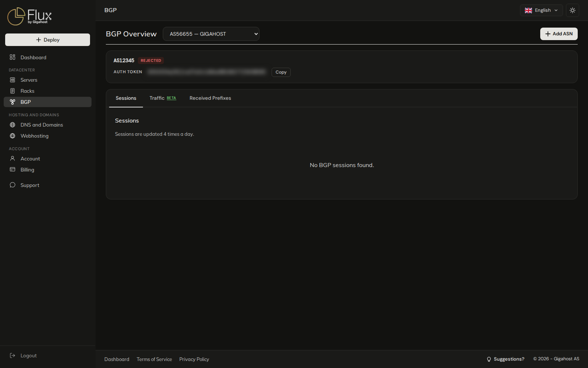Click the REJECTED status badge

pyautogui.click(x=151, y=60)
